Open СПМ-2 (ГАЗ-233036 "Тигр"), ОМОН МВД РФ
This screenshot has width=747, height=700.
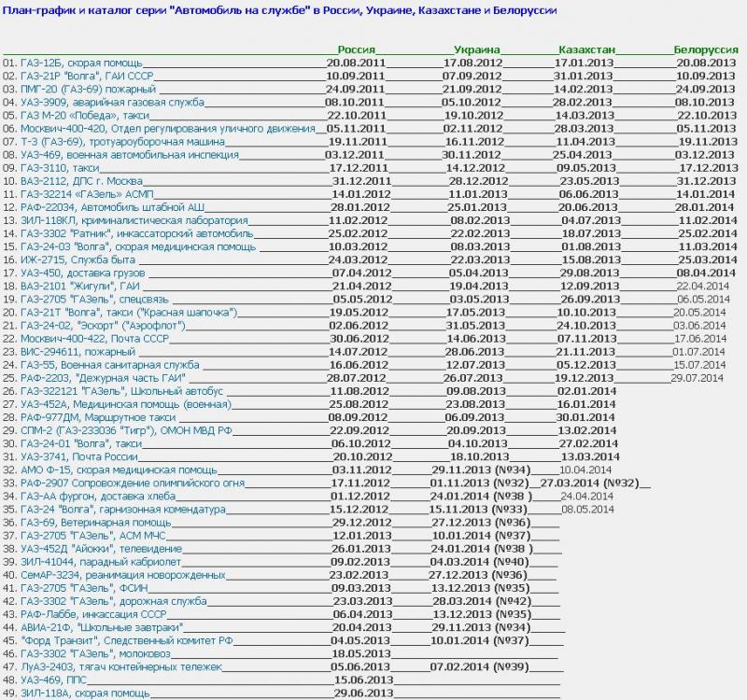point(126,430)
